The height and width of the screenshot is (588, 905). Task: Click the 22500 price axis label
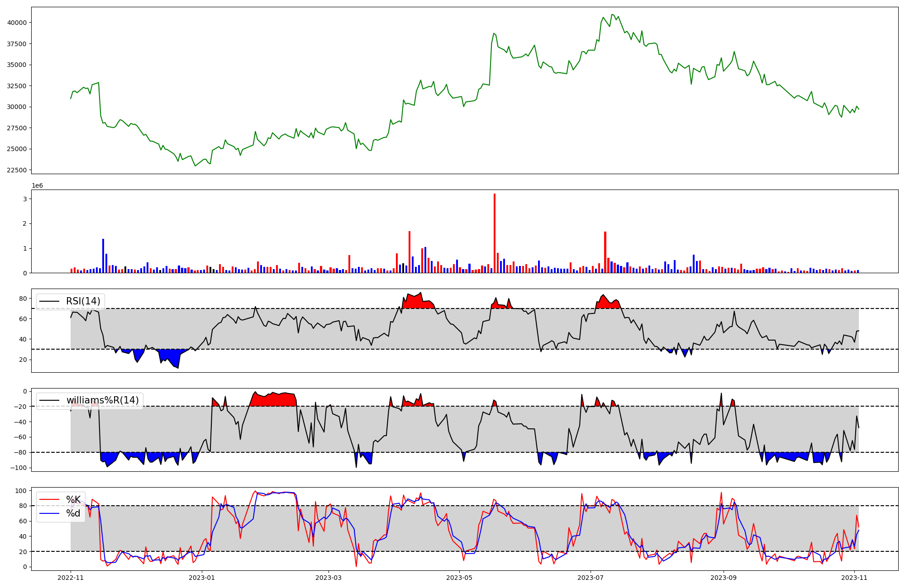[x=17, y=170]
